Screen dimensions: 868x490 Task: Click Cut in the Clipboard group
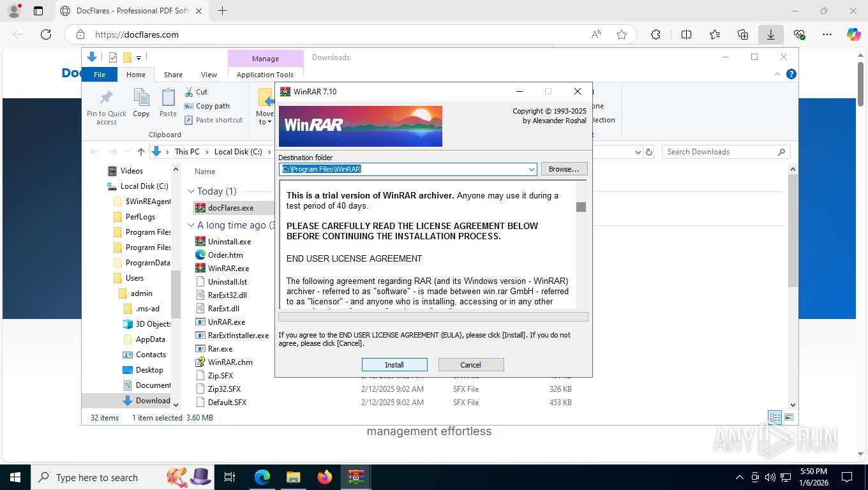tap(196, 92)
